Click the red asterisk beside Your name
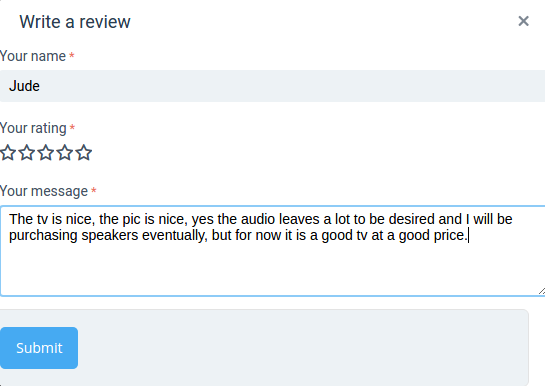 [72, 56]
